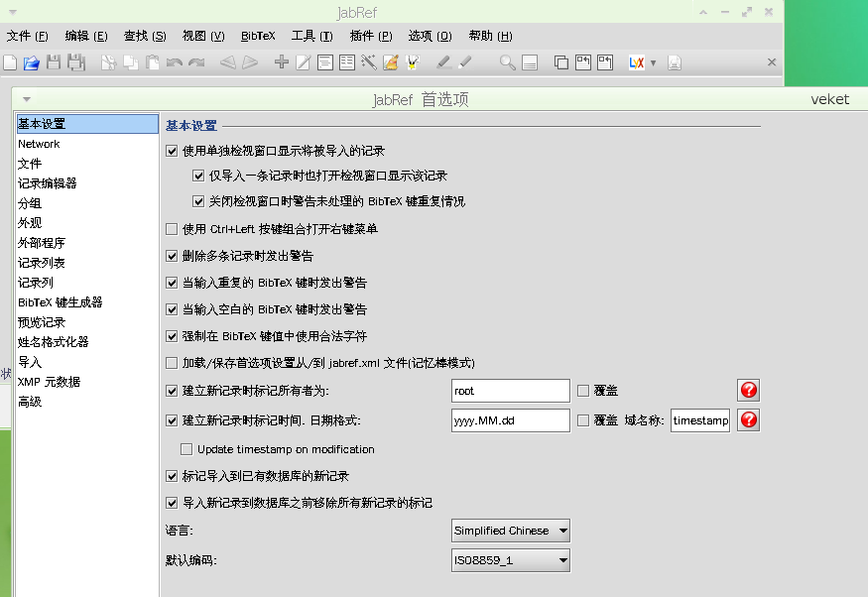Click the Back navigation arrow icon
Screen dimensions: 868x597
tap(227, 62)
